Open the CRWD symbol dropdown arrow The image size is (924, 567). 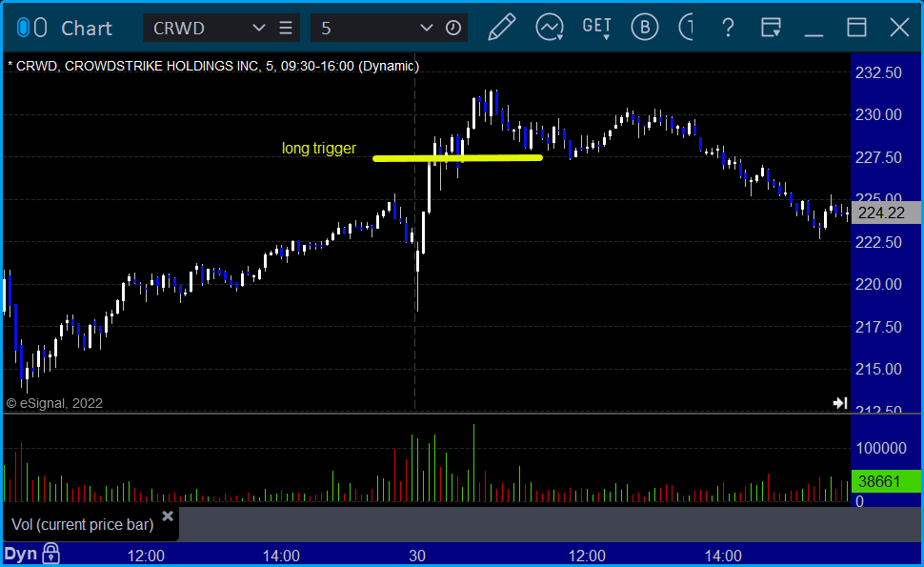(258, 28)
